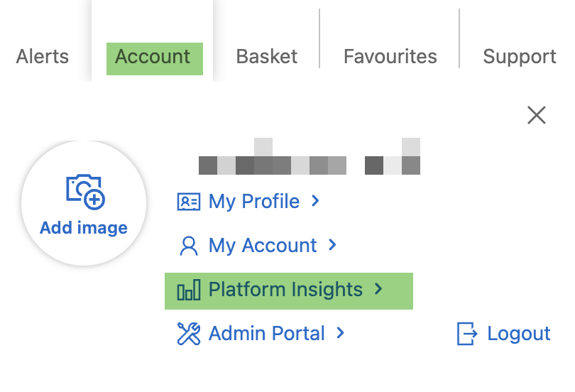Click the Logout text link
Viewport: 575px width, 392px height.
pos(519,334)
